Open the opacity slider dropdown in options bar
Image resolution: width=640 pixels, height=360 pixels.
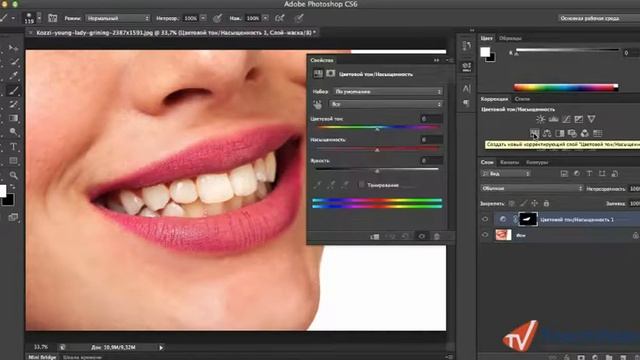(x=203, y=18)
